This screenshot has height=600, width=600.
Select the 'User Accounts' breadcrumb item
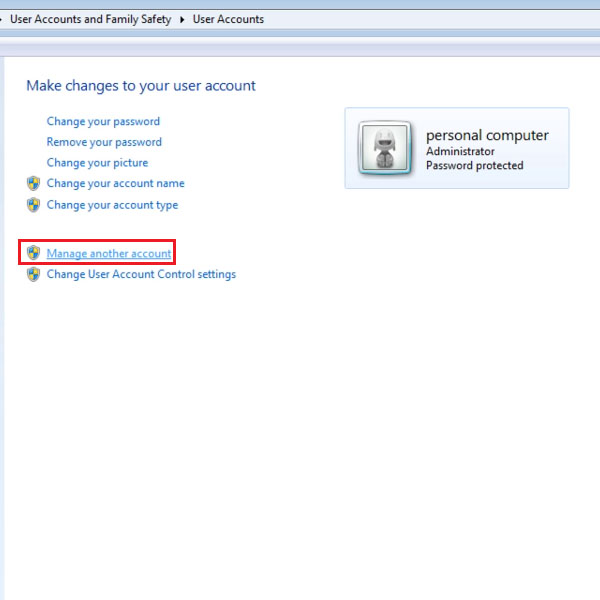pyautogui.click(x=228, y=19)
